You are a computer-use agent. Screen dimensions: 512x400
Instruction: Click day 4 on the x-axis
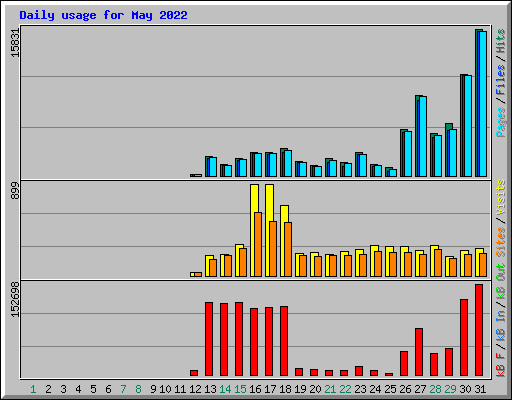click(x=78, y=389)
